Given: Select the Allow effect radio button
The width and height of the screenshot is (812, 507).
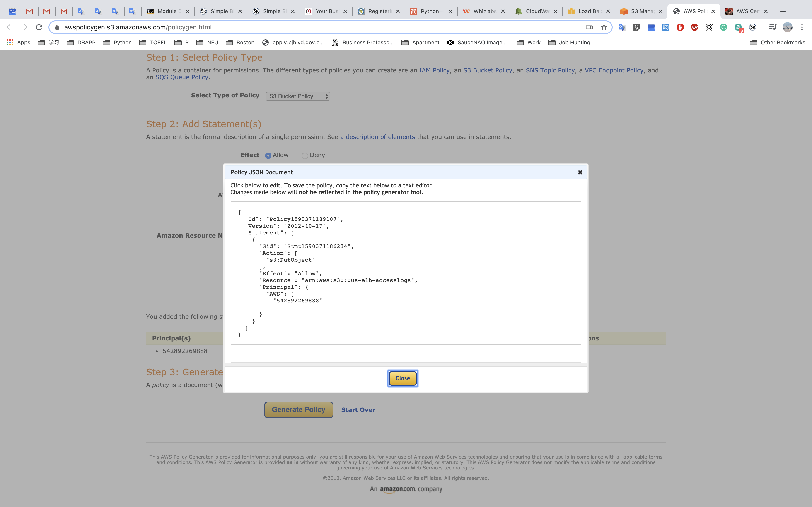Looking at the screenshot, I should (268, 155).
